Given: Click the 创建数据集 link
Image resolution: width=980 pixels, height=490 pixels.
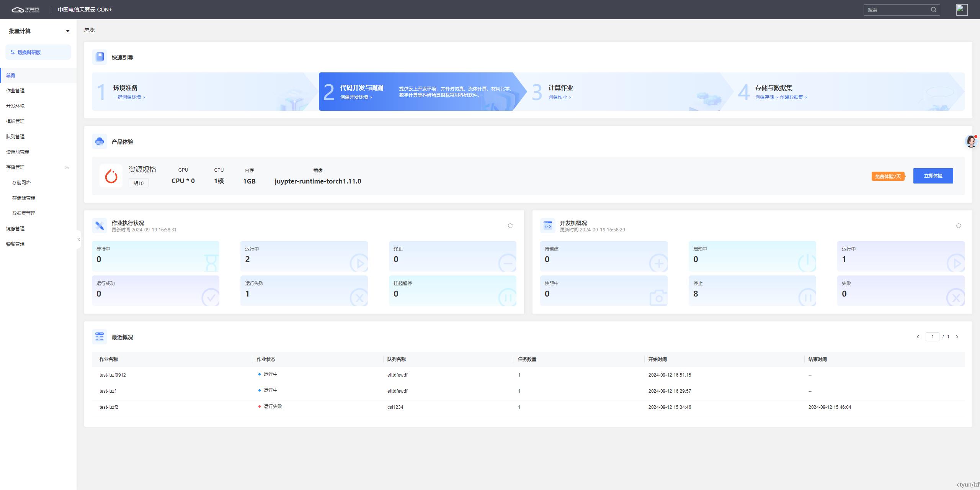Looking at the screenshot, I should pyautogui.click(x=794, y=97).
